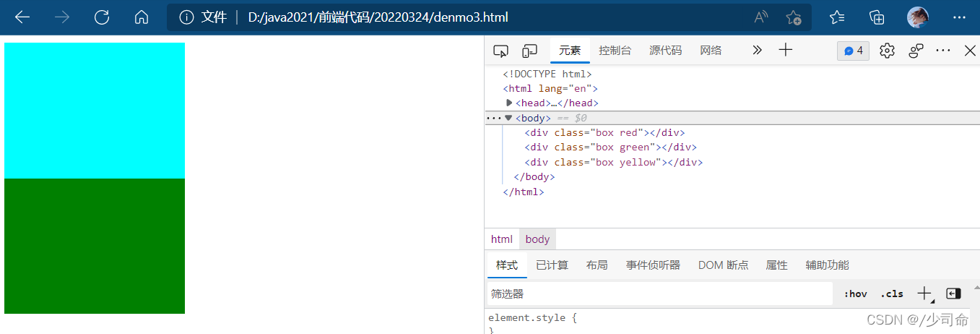Toggle the :hov element state panel
The height and width of the screenshot is (334, 980).
(x=855, y=294)
